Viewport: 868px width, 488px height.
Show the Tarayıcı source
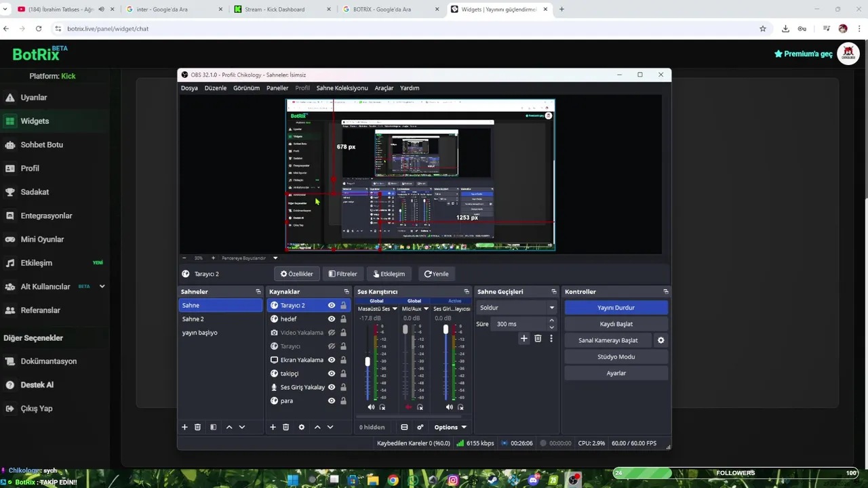pyautogui.click(x=332, y=346)
